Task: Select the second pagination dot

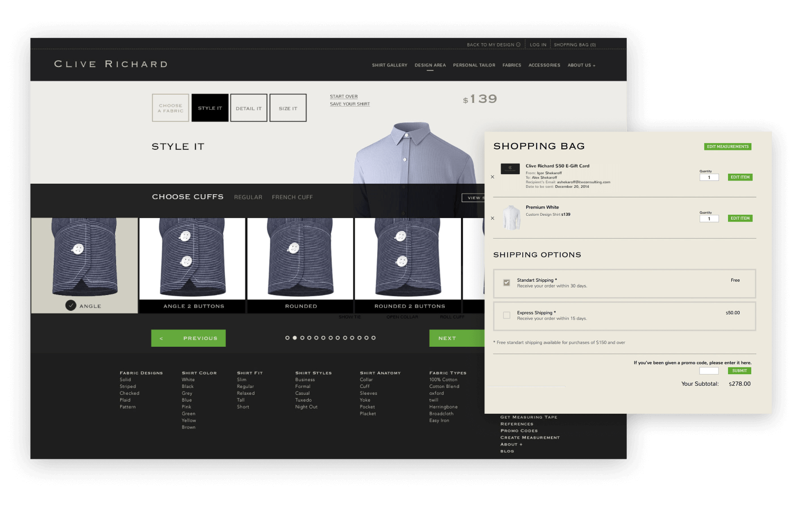Action: (x=295, y=338)
